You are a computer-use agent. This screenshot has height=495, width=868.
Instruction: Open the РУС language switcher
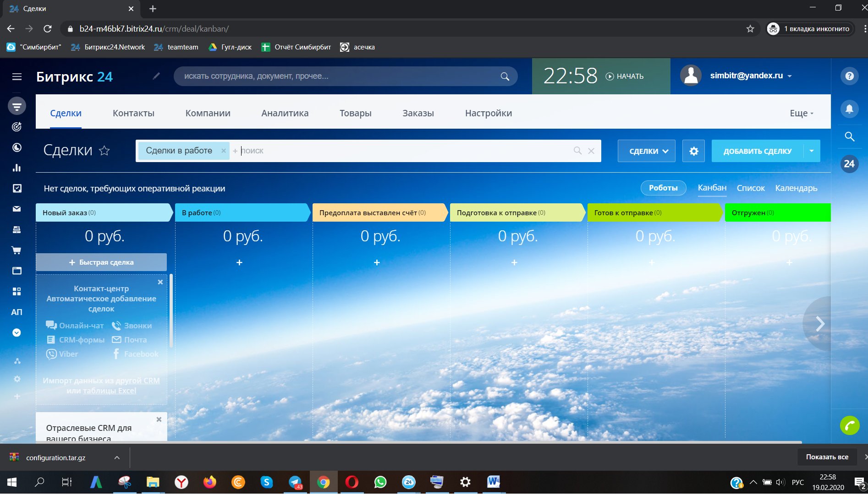coord(798,482)
